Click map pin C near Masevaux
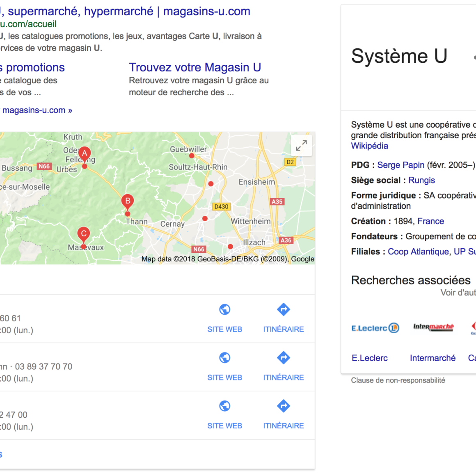 [x=84, y=234]
